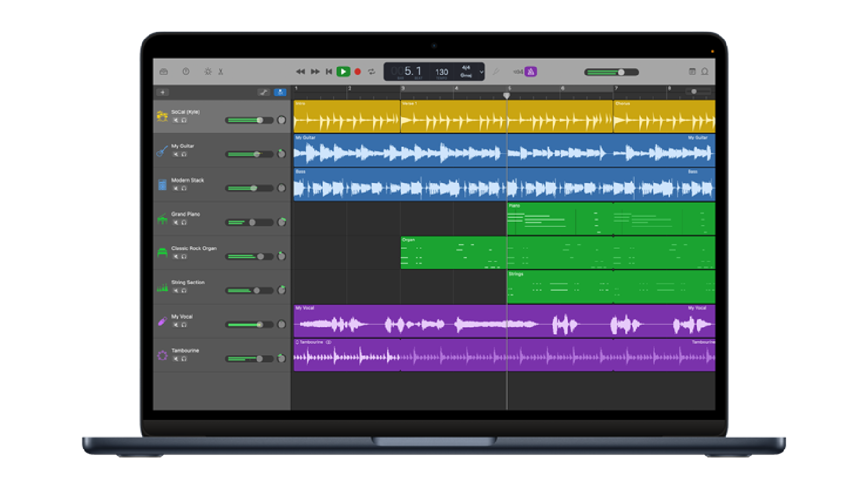Click the green Play button
Image resolution: width=868 pixels, height=488 pixels.
click(x=343, y=72)
